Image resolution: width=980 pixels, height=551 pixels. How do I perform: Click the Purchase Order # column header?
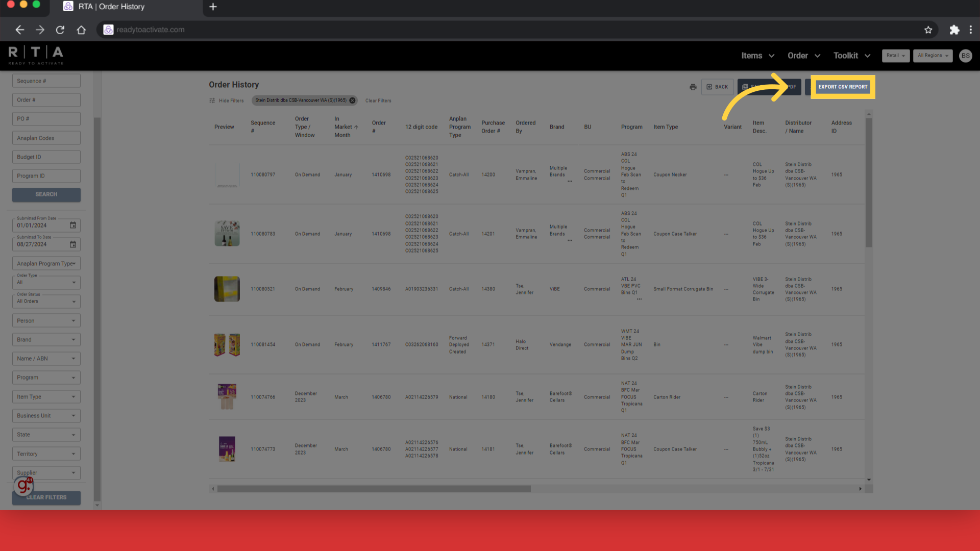click(493, 127)
